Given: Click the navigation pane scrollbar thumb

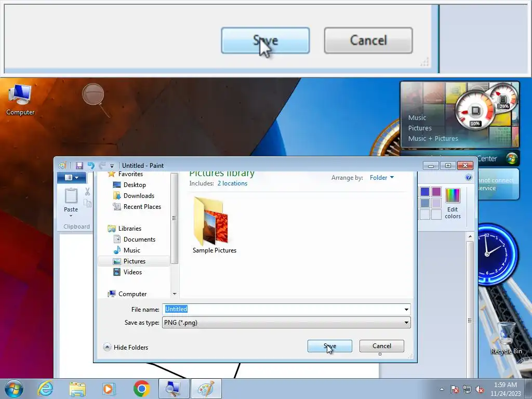Looking at the screenshot, I should pos(175,218).
